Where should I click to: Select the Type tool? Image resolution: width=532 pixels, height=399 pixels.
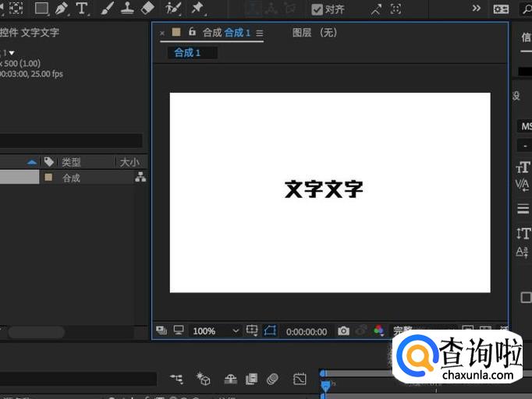(x=81, y=9)
